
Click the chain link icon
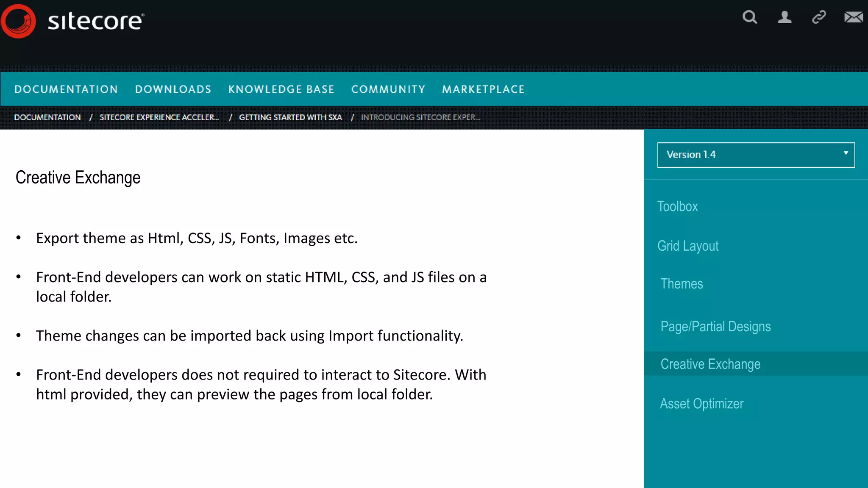819,17
